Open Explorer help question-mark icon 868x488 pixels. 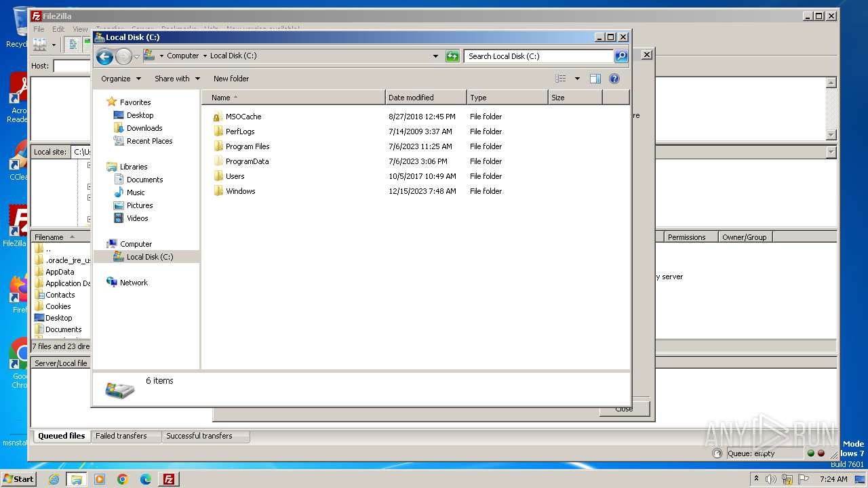[614, 79]
